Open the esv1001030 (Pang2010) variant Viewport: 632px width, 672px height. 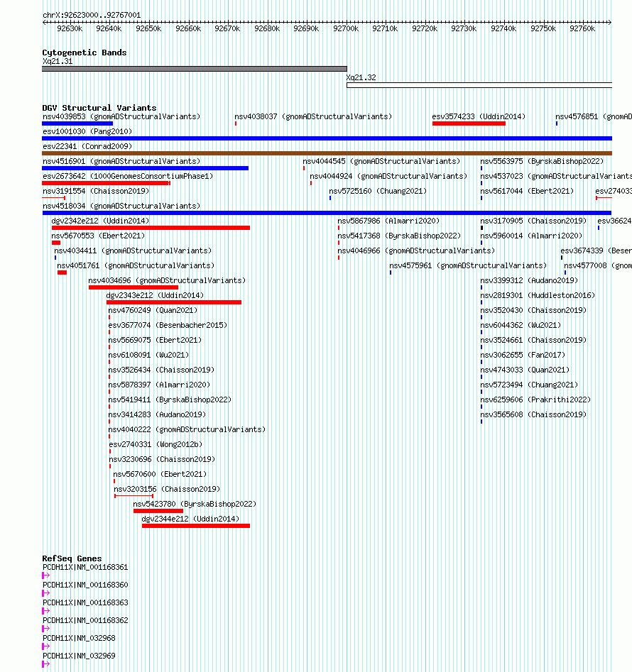[87, 131]
